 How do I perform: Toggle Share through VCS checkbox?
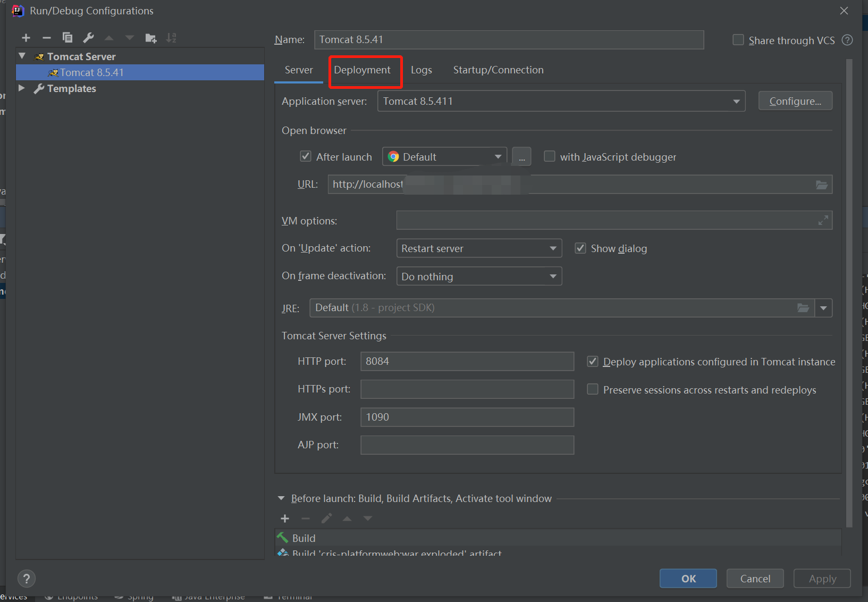tap(738, 40)
